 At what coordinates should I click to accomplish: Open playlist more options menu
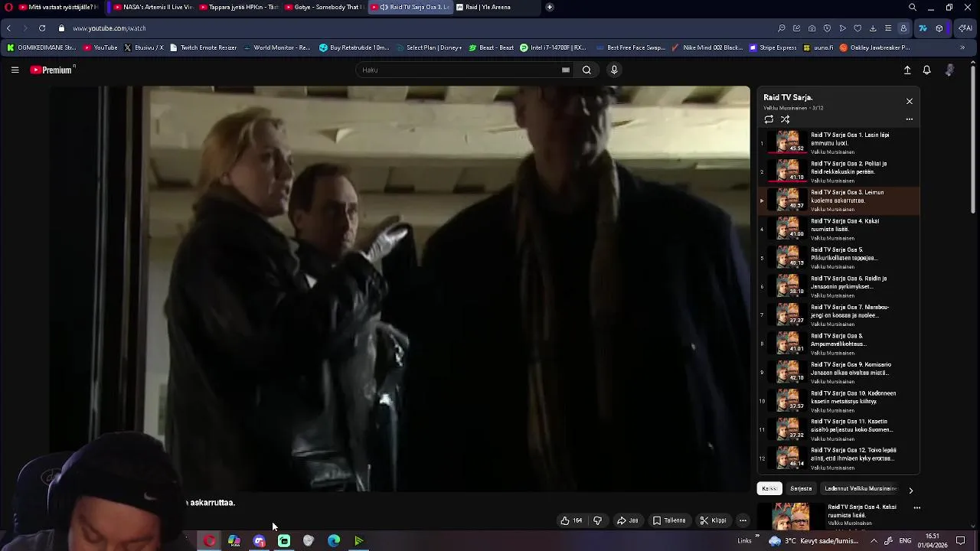point(910,119)
